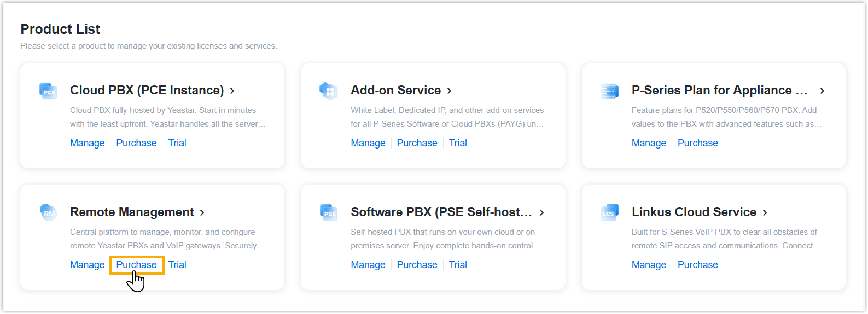Image resolution: width=868 pixels, height=314 pixels.
Task: Click the Remote Management RM icon
Action: [x=48, y=212]
